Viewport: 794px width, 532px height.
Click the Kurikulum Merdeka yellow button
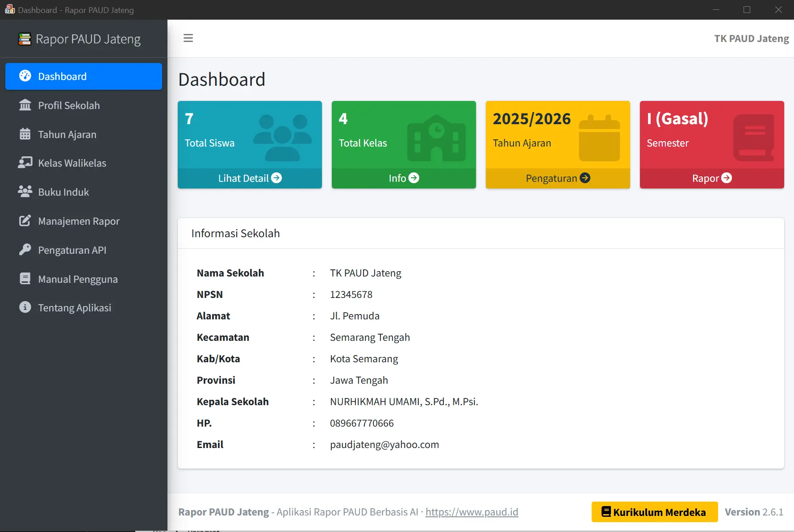click(654, 512)
